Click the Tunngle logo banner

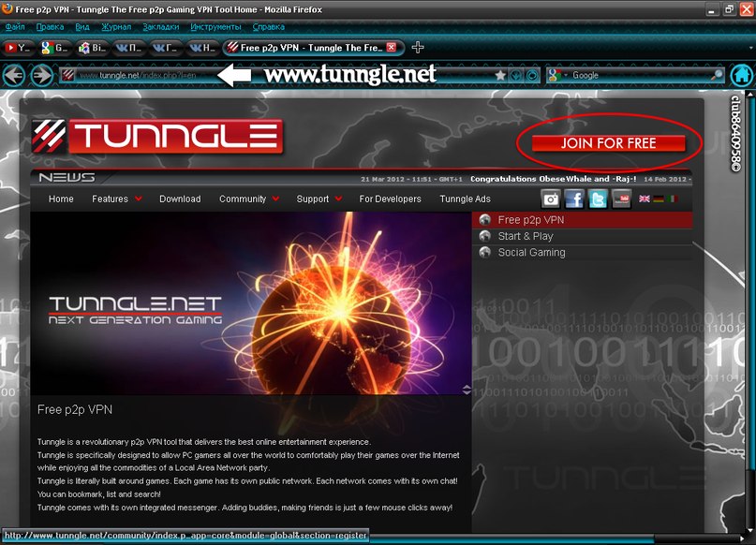[x=157, y=137]
